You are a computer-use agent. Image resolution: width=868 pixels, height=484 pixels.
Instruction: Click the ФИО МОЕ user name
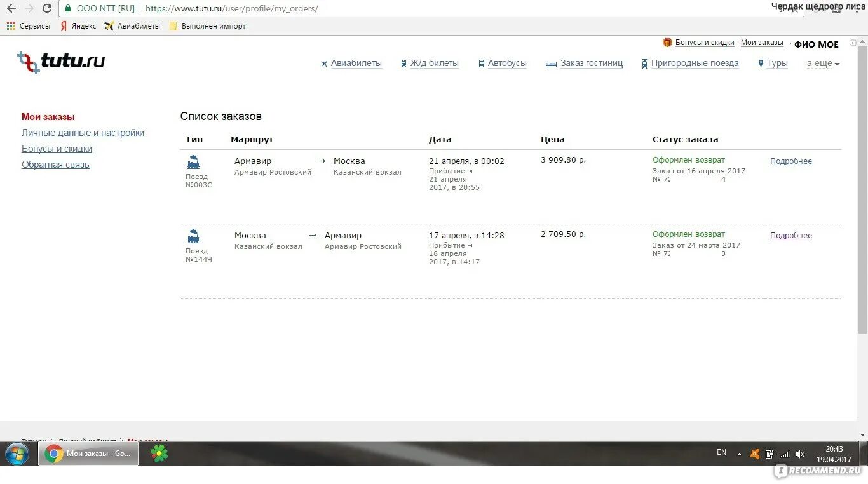tap(817, 44)
